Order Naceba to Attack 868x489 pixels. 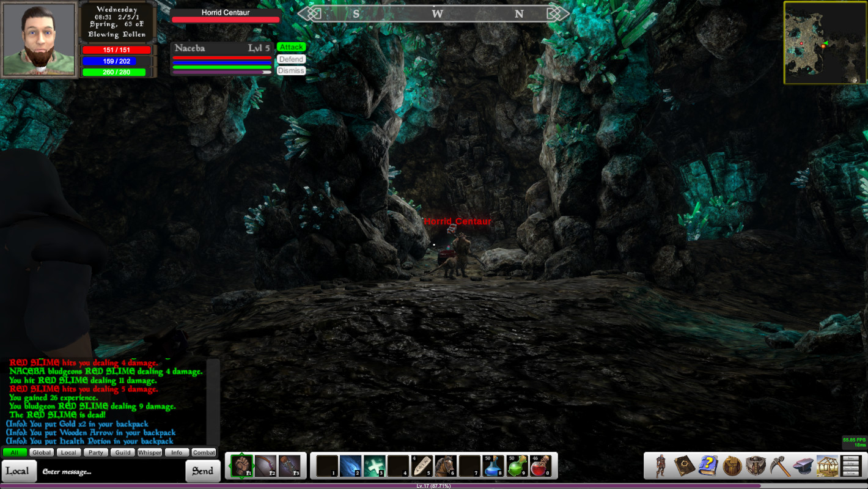pos(291,46)
